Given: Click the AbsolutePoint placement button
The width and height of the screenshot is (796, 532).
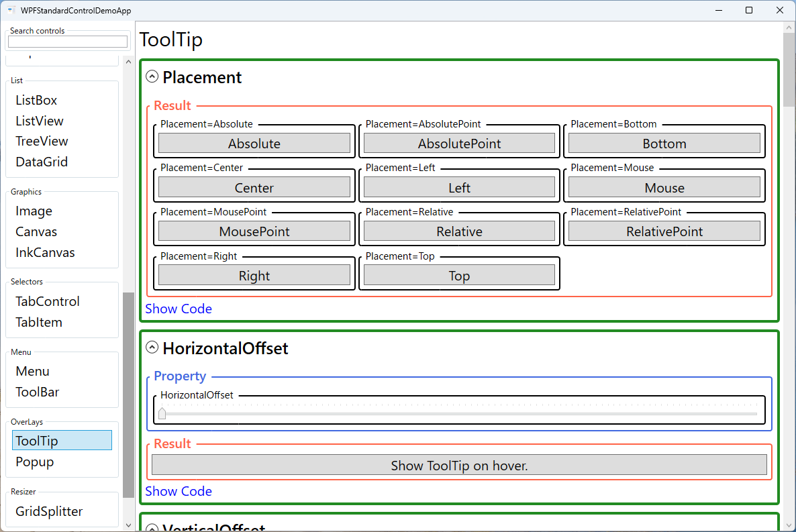Looking at the screenshot, I should click(460, 143).
